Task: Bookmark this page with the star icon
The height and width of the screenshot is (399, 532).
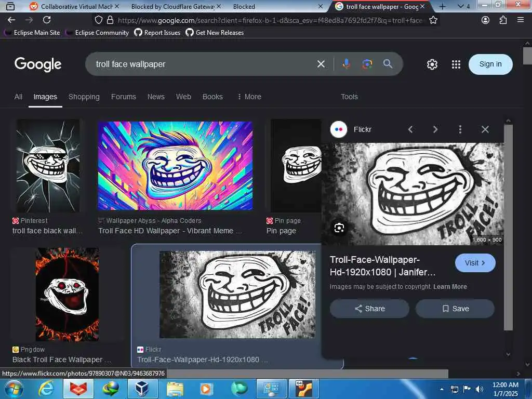Action: click(433, 20)
